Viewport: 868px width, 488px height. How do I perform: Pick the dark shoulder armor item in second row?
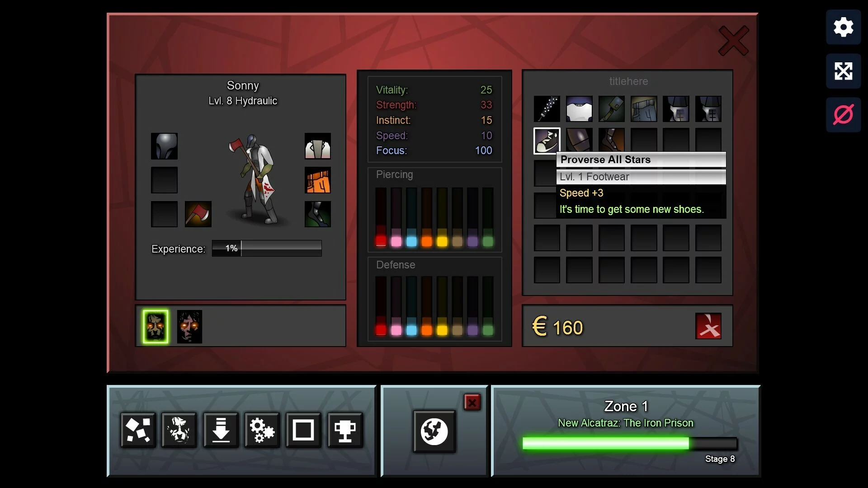[x=579, y=140]
